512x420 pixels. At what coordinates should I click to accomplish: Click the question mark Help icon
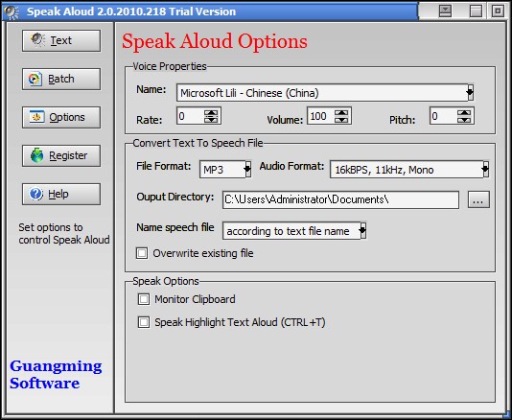[35, 194]
